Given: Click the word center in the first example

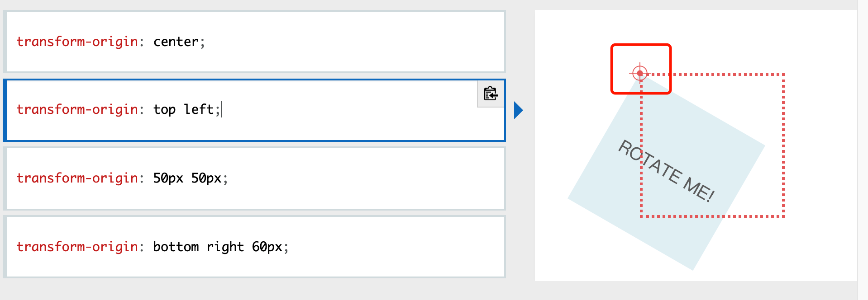Looking at the screenshot, I should pyautogui.click(x=176, y=42).
